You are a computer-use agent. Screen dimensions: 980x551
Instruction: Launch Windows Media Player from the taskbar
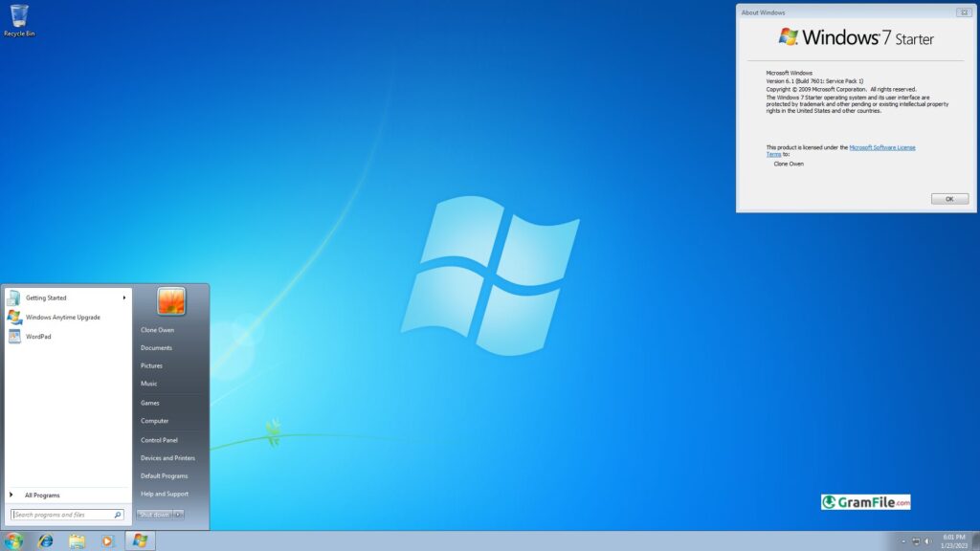[107, 540]
